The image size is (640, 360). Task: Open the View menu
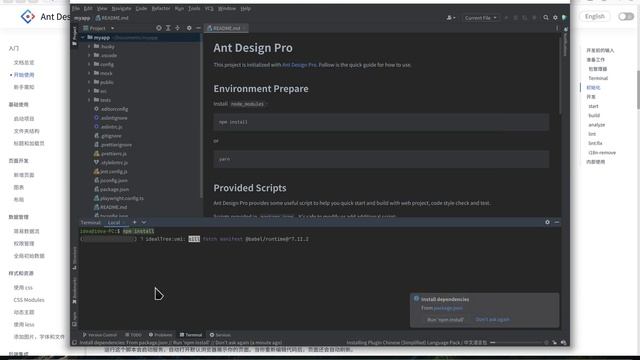point(102,8)
